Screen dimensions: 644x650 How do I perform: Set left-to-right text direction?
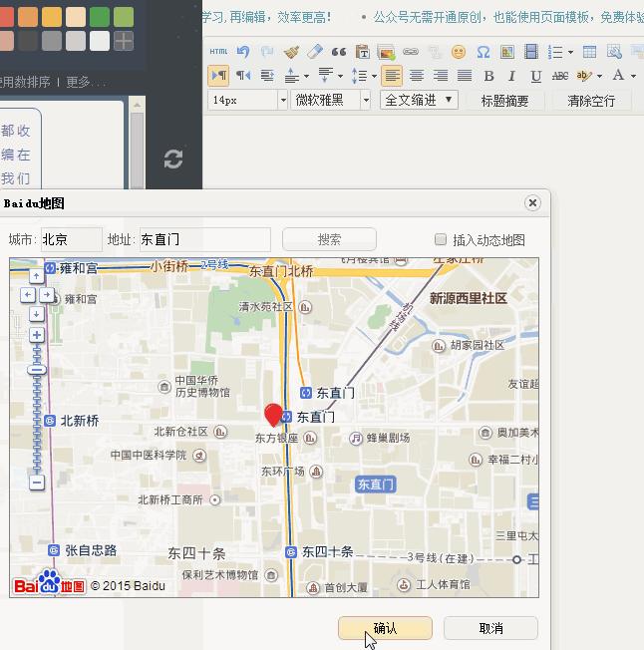coord(218,76)
